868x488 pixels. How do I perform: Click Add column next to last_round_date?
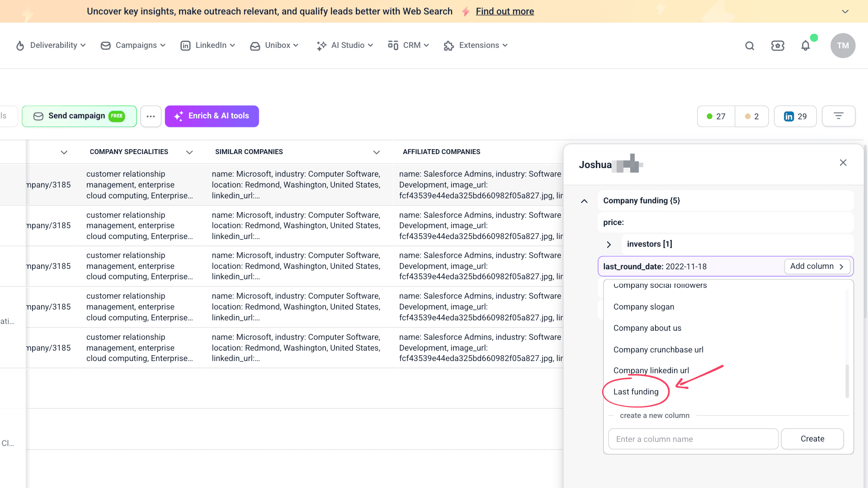(x=817, y=267)
